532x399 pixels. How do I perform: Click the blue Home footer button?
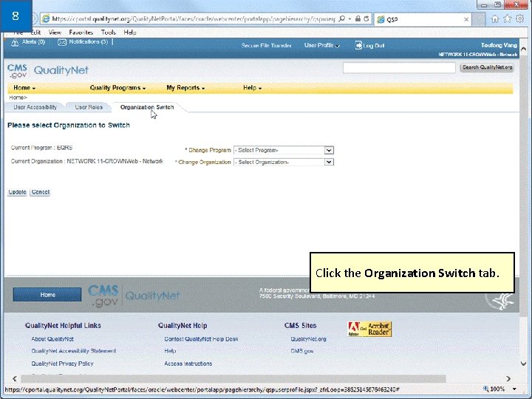point(47,295)
